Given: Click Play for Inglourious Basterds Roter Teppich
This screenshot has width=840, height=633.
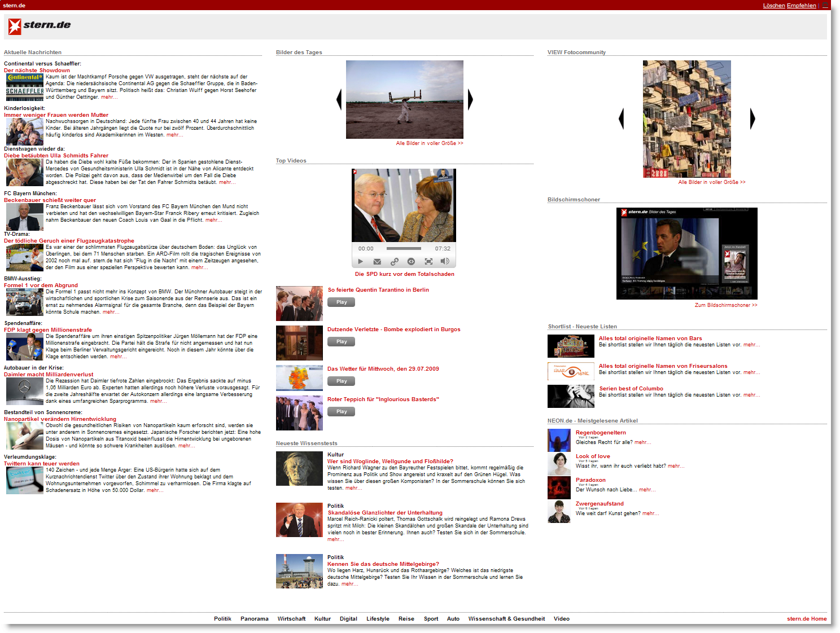Looking at the screenshot, I should [x=342, y=412].
